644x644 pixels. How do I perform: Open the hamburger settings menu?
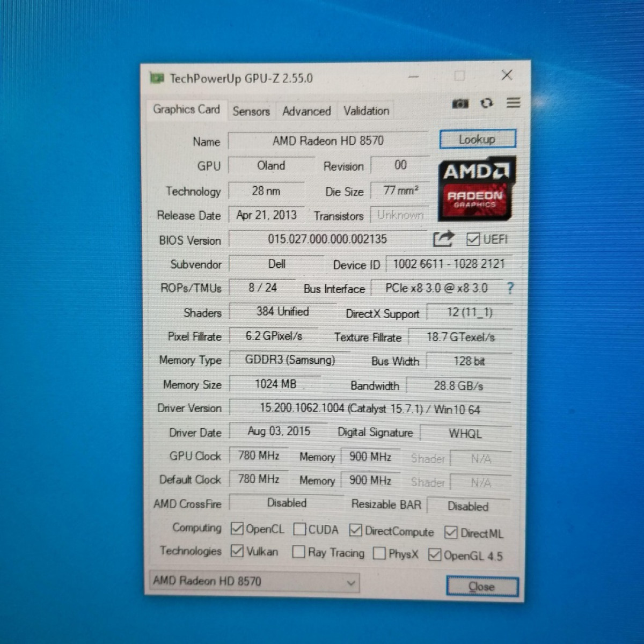514,103
